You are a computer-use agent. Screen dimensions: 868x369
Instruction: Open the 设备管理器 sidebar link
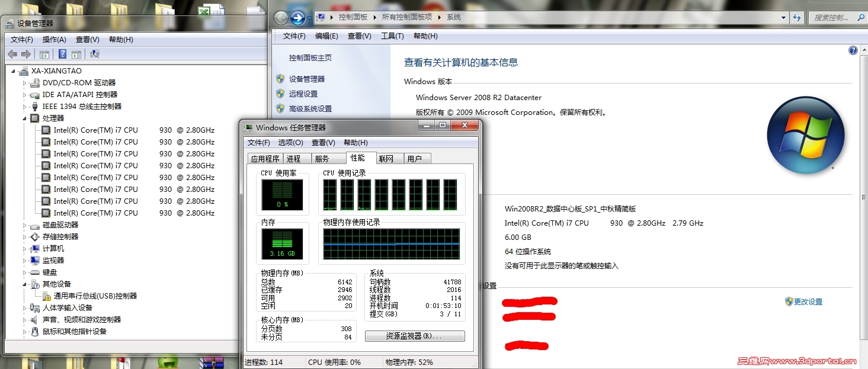pos(307,79)
